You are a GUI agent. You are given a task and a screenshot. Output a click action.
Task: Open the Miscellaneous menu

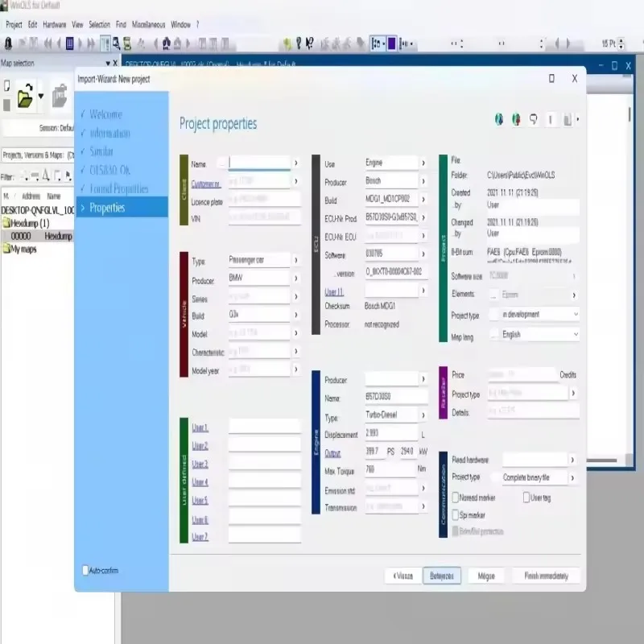[148, 25]
